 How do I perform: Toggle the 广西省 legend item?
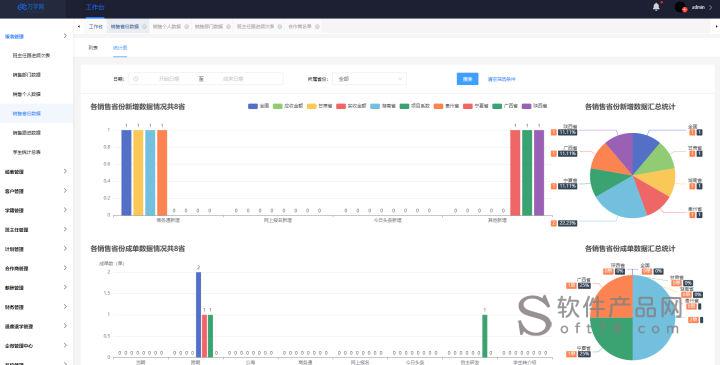(505, 106)
